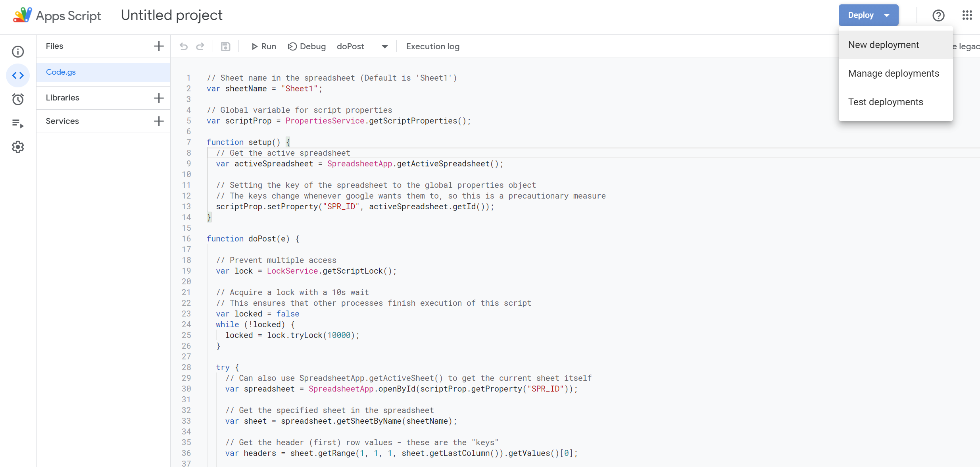This screenshot has height=467, width=980.
Task: Open the Help question mark icon
Action: pos(938,15)
